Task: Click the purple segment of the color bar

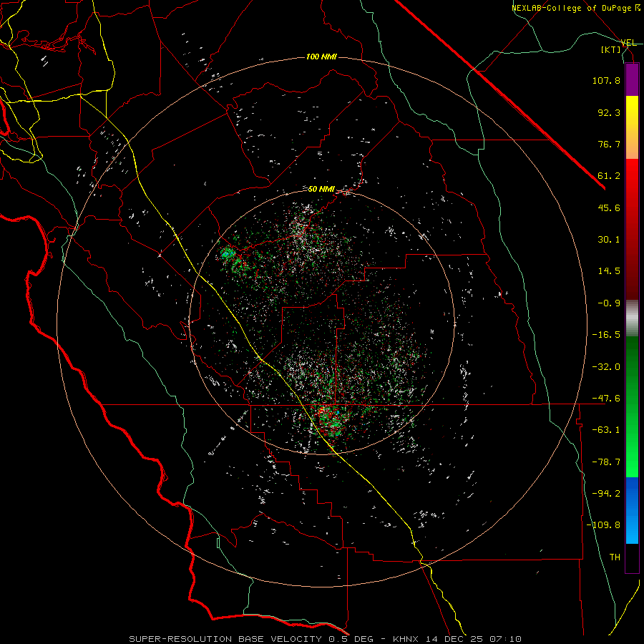Action: [x=632, y=80]
